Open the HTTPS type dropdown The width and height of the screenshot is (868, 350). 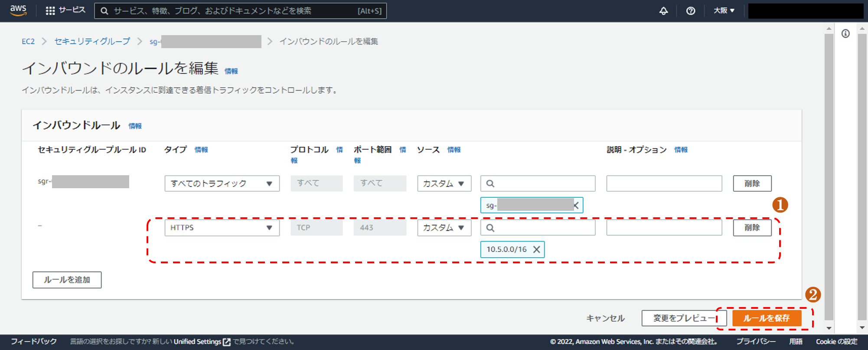click(222, 228)
